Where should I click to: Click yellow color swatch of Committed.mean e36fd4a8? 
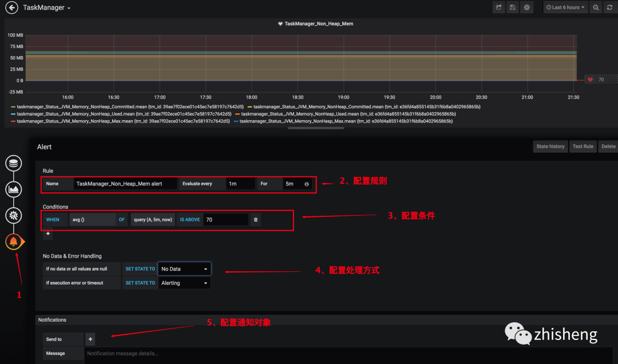tap(250, 107)
